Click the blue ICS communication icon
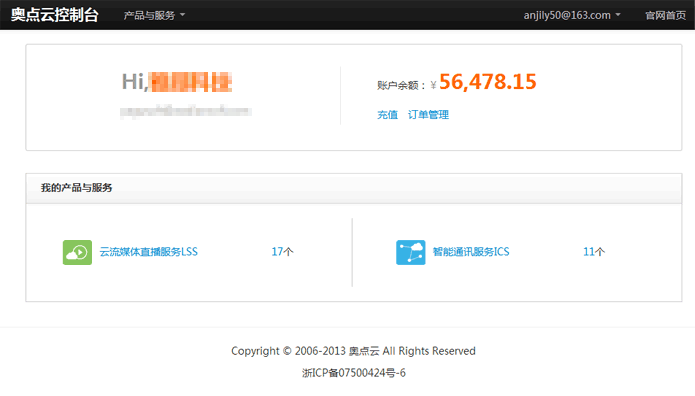This screenshot has width=695, height=396. pyautogui.click(x=410, y=252)
